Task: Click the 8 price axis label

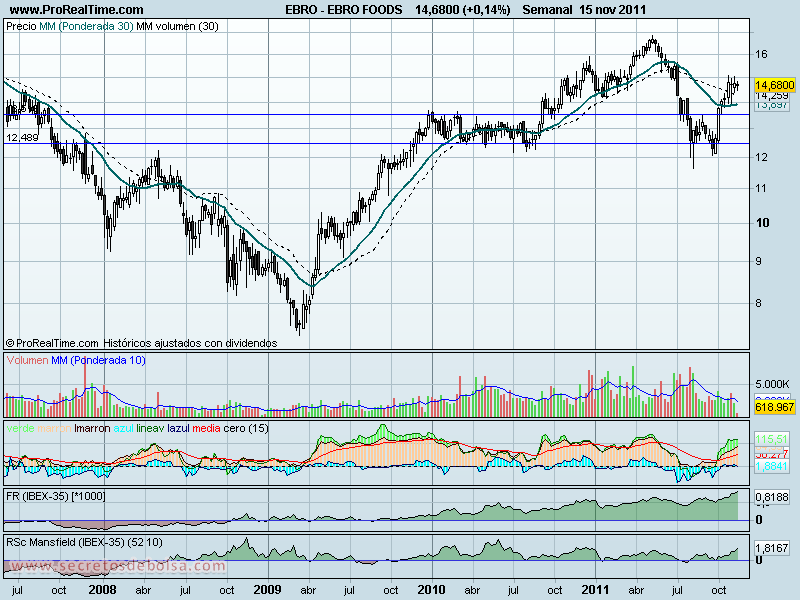Action: [758, 303]
